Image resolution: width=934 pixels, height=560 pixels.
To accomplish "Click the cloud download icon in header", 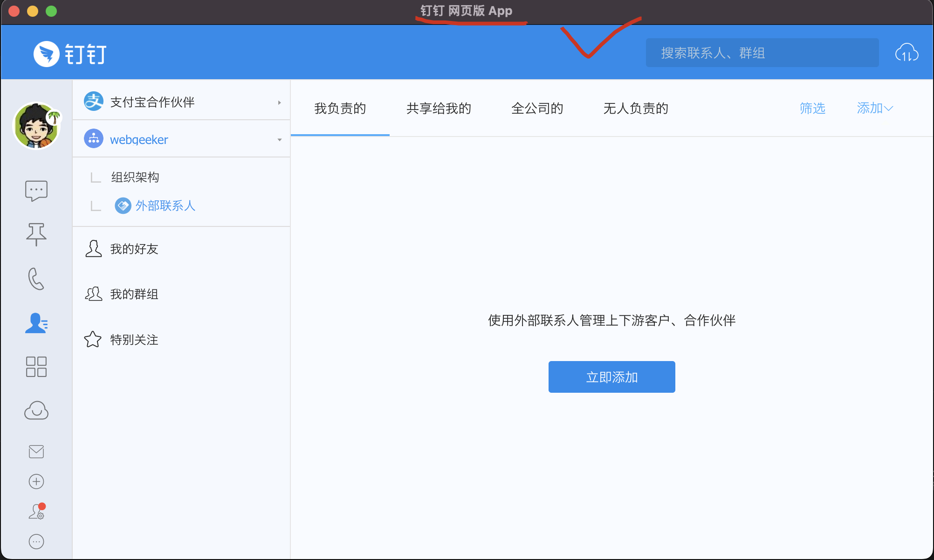I will 907,53.
